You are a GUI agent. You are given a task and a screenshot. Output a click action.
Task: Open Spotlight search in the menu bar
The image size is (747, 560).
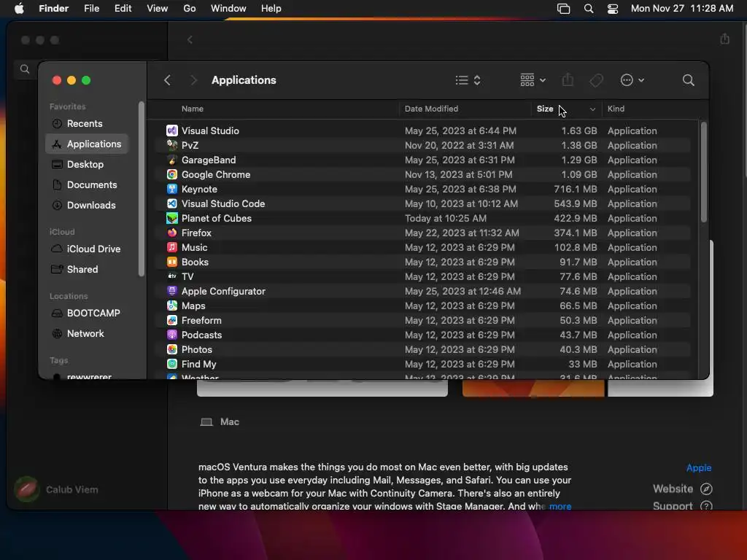[x=589, y=9]
